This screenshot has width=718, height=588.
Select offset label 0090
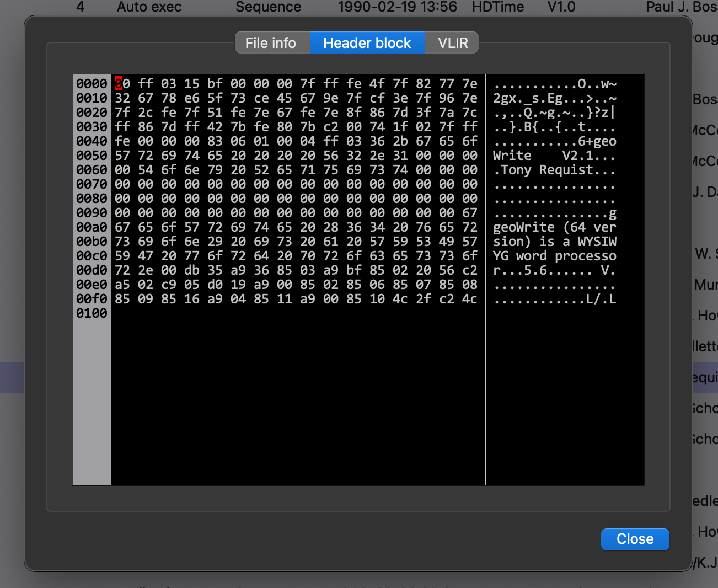pos(92,213)
